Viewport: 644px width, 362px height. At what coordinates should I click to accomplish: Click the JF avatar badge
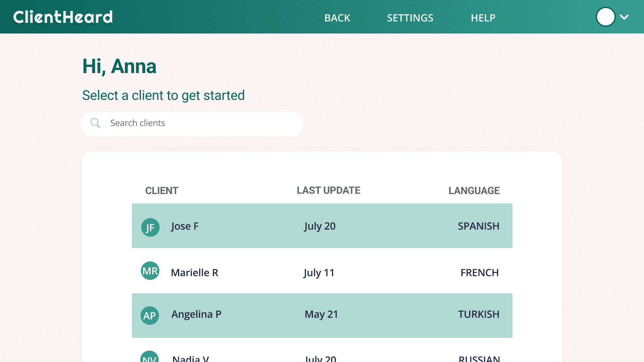(150, 227)
